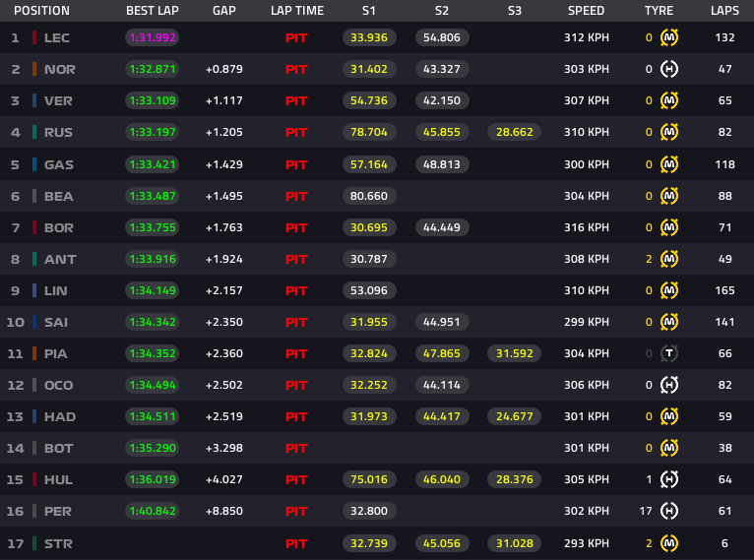Click the medium tyre icon for BOT
754x560 pixels.
669,449
